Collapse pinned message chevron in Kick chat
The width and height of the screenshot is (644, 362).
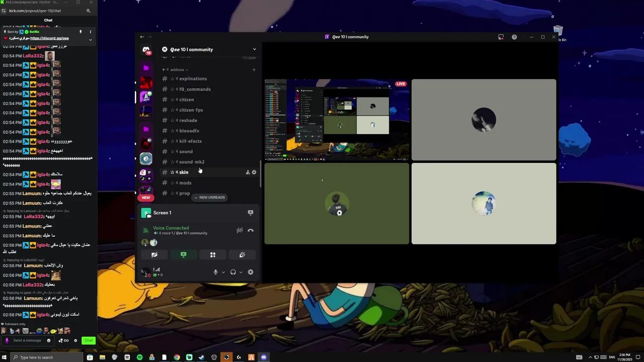[91, 39]
